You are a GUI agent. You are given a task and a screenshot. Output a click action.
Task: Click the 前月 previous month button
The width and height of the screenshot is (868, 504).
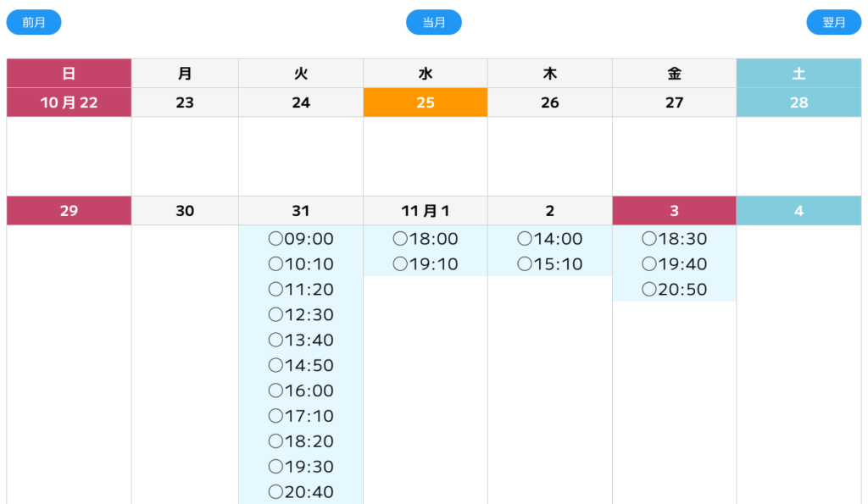(34, 22)
